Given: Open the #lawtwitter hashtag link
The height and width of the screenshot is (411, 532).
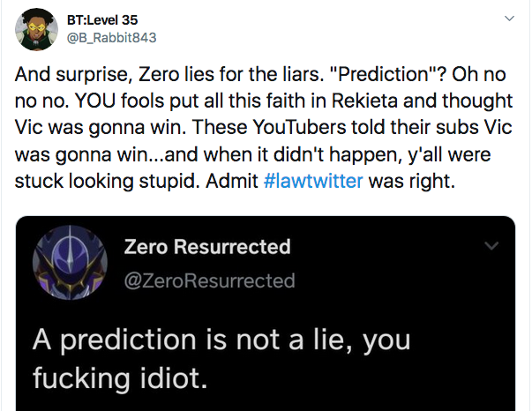Looking at the screenshot, I should (313, 181).
